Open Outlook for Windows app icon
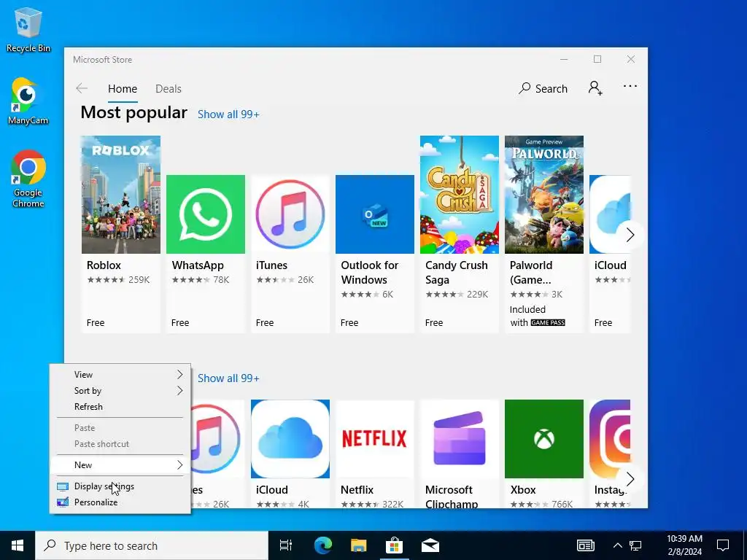Screen dimensions: 747x560 click(375, 214)
